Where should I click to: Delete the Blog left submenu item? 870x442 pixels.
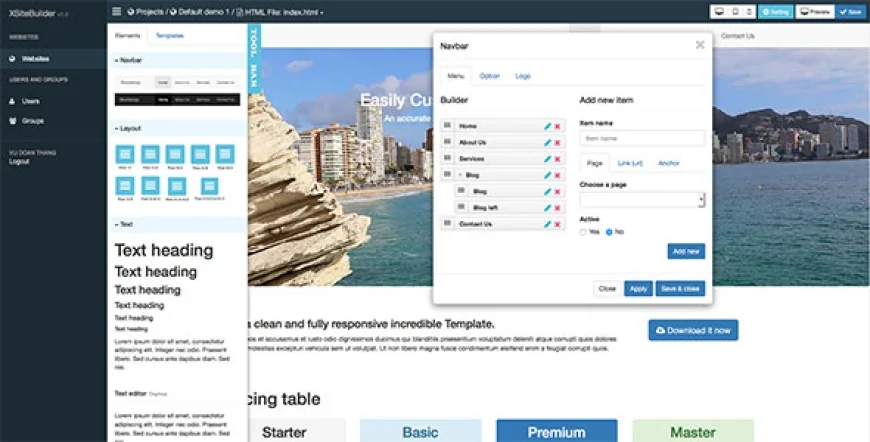(x=557, y=208)
